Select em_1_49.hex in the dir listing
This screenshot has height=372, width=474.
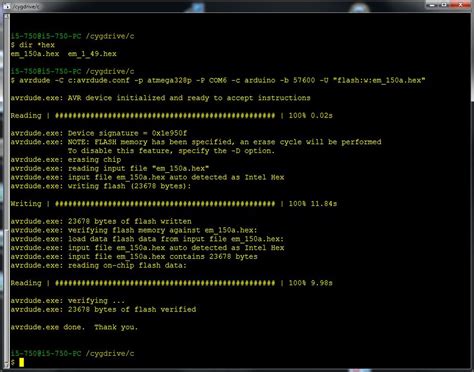92,54
